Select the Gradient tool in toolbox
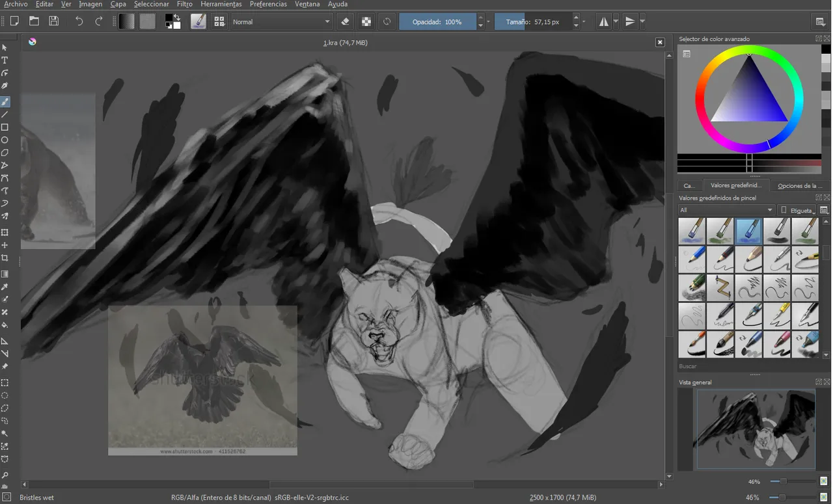The image size is (833, 504). point(5,274)
